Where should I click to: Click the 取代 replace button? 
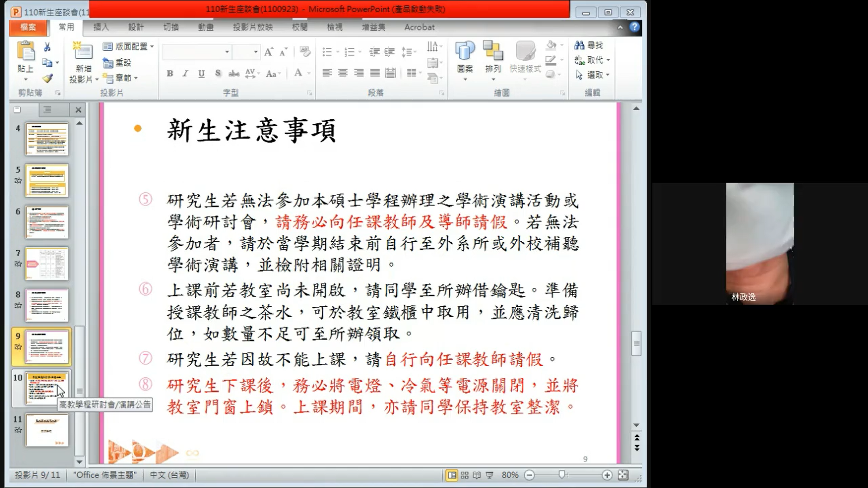pos(592,60)
